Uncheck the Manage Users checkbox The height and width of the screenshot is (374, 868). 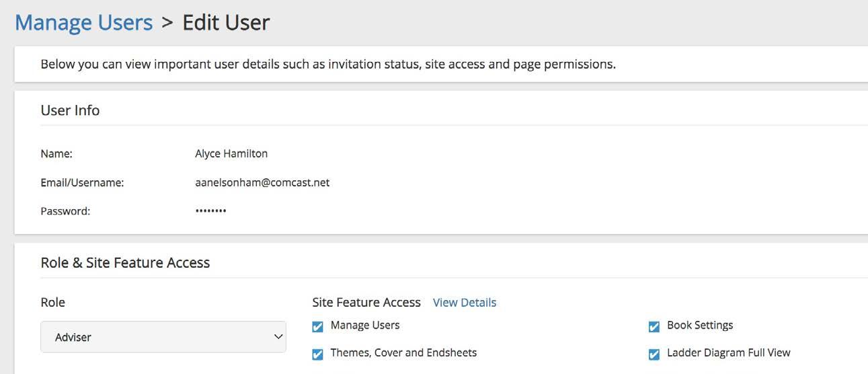317,327
